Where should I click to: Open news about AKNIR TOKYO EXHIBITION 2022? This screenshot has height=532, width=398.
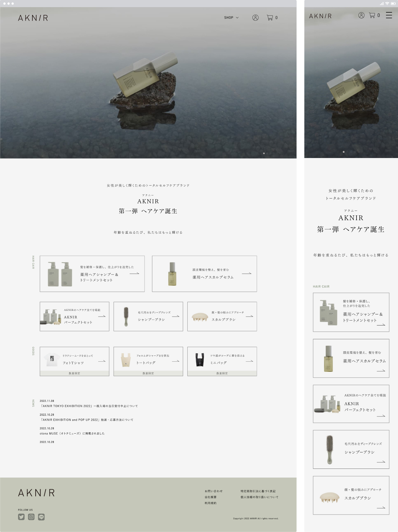point(89,406)
